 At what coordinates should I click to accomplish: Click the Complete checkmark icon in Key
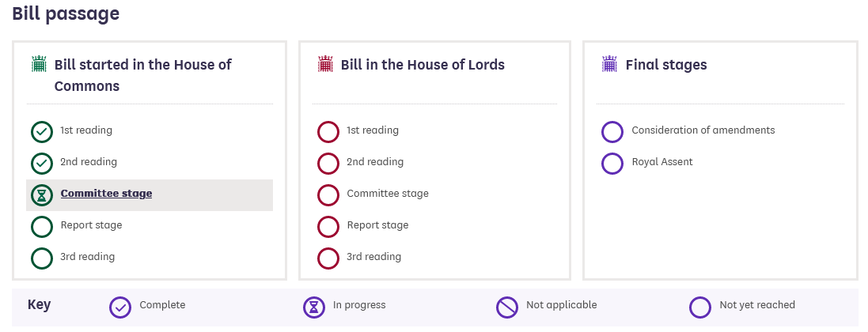pyautogui.click(x=119, y=307)
